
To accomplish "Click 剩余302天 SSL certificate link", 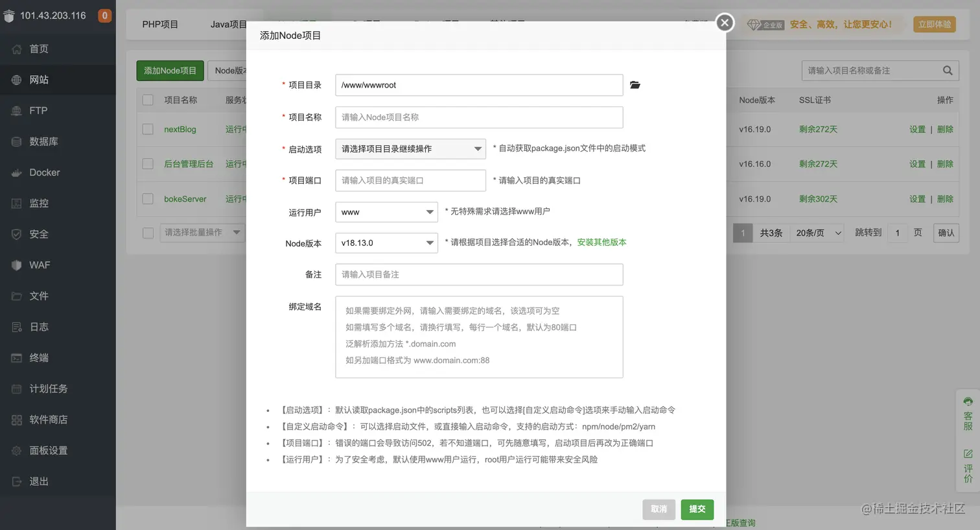I will click(818, 199).
